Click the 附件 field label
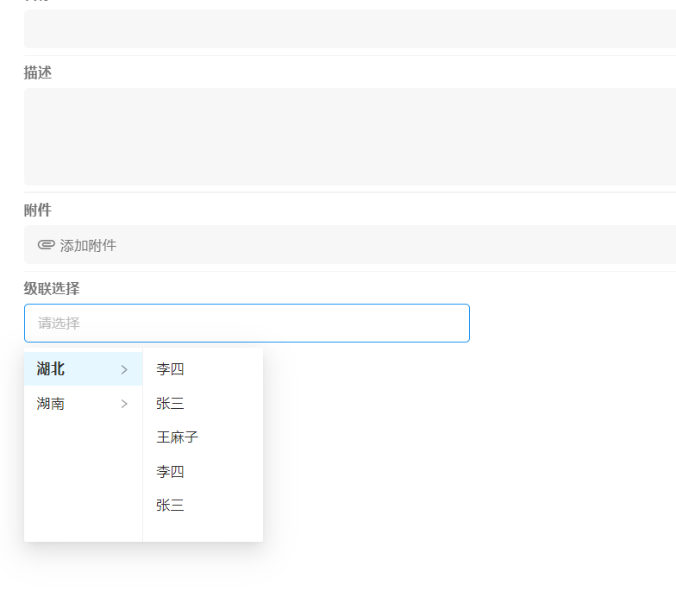The width and height of the screenshot is (676, 616). pyautogui.click(x=38, y=211)
